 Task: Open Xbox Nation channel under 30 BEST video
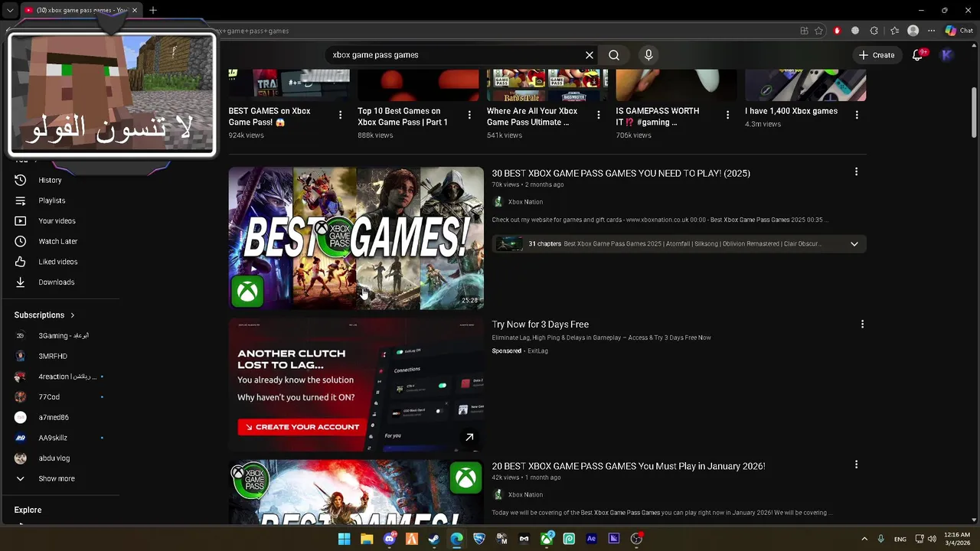point(525,202)
